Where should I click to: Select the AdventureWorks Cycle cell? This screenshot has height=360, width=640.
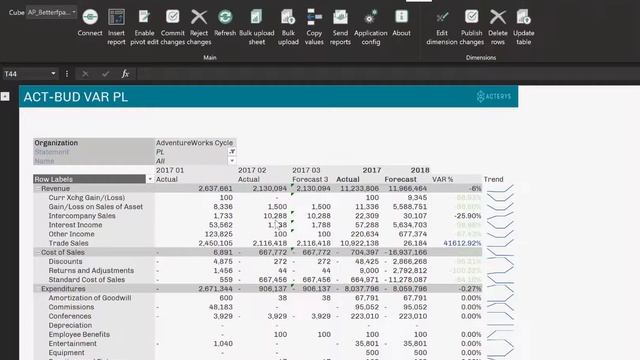point(195,143)
